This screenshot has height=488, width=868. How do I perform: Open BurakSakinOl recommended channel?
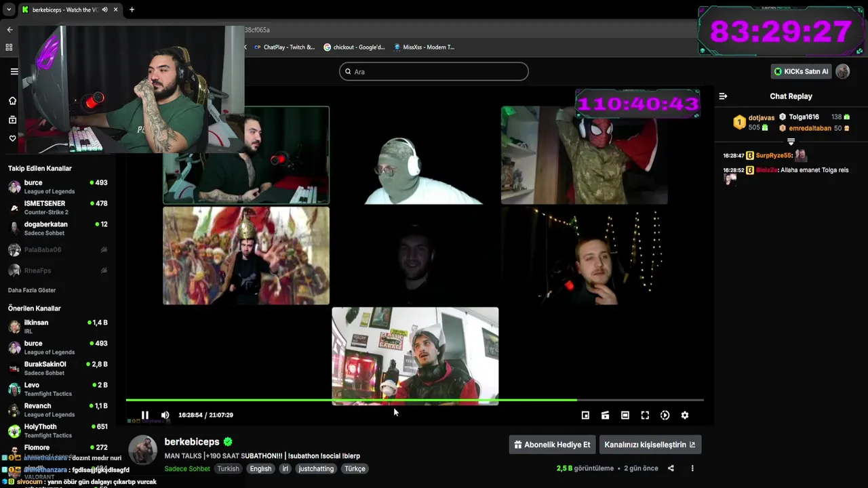[58, 368]
